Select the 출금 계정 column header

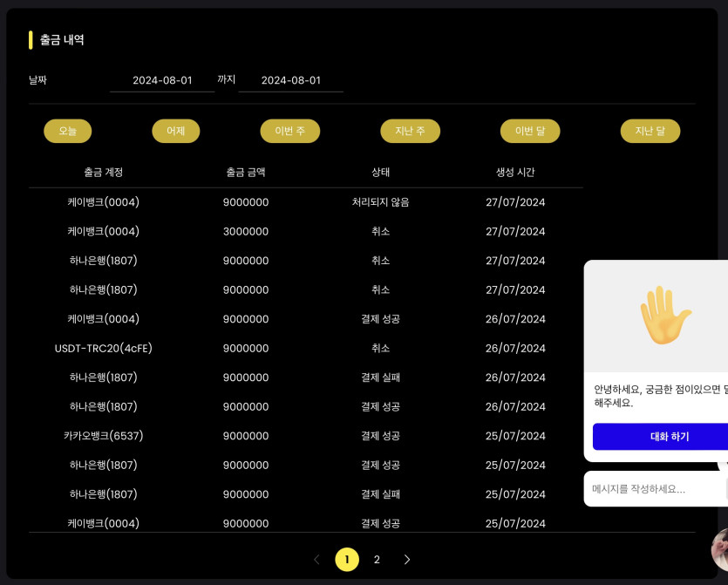[x=104, y=173]
